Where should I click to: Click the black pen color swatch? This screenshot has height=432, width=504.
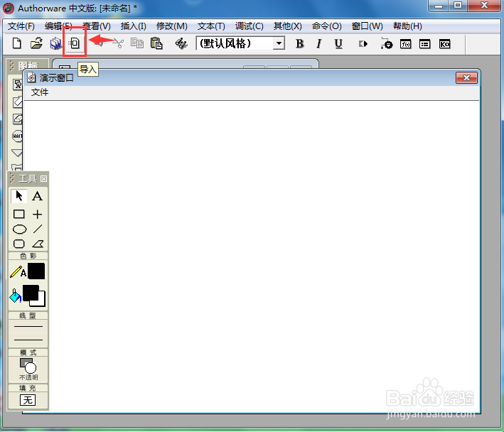(36, 271)
